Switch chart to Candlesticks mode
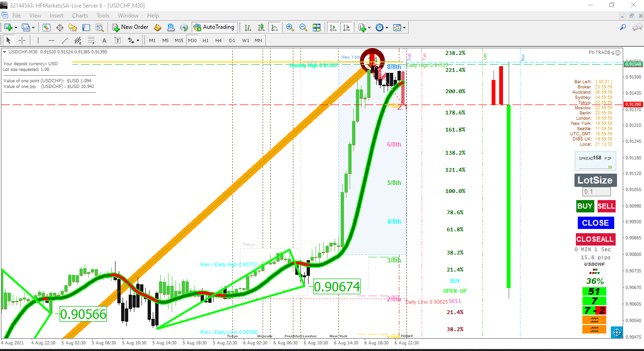 261,27
